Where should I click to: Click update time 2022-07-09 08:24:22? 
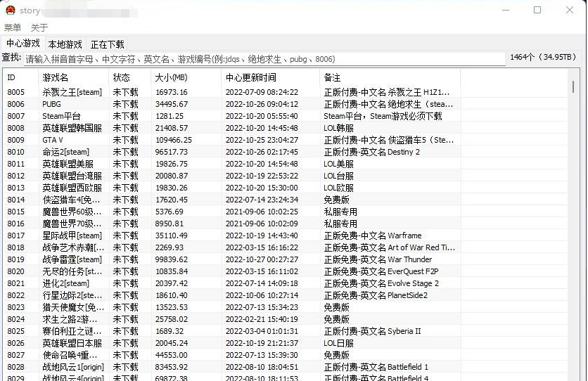[x=262, y=92]
